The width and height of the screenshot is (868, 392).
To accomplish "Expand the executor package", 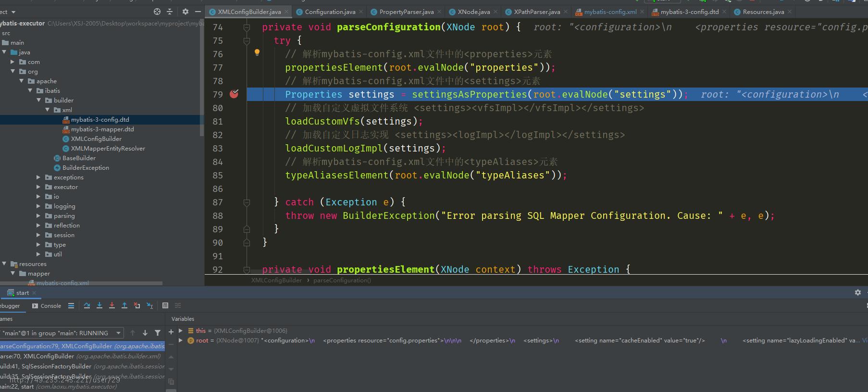I will pos(39,187).
